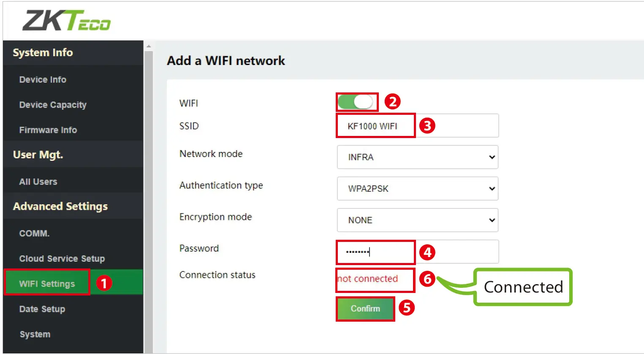Select Cloud Service Setup
Image resolution: width=644 pixels, height=355 pixels.
tap(62, 259)
